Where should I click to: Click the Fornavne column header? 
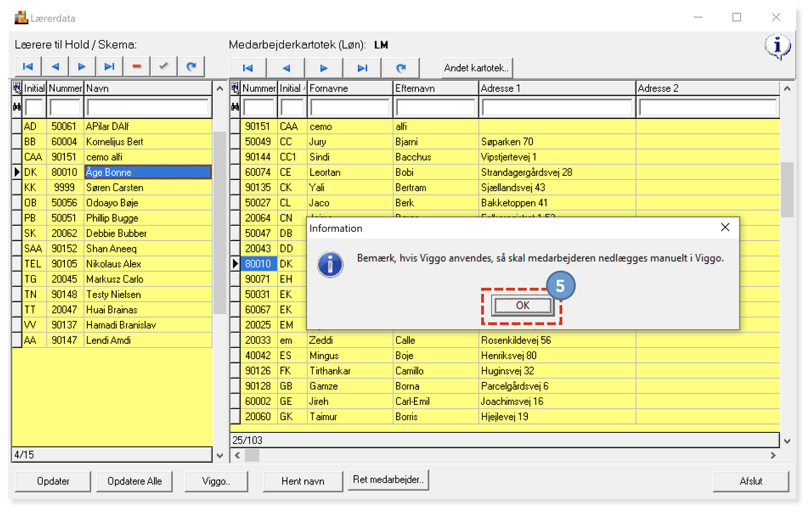click(x=350, y=88)
